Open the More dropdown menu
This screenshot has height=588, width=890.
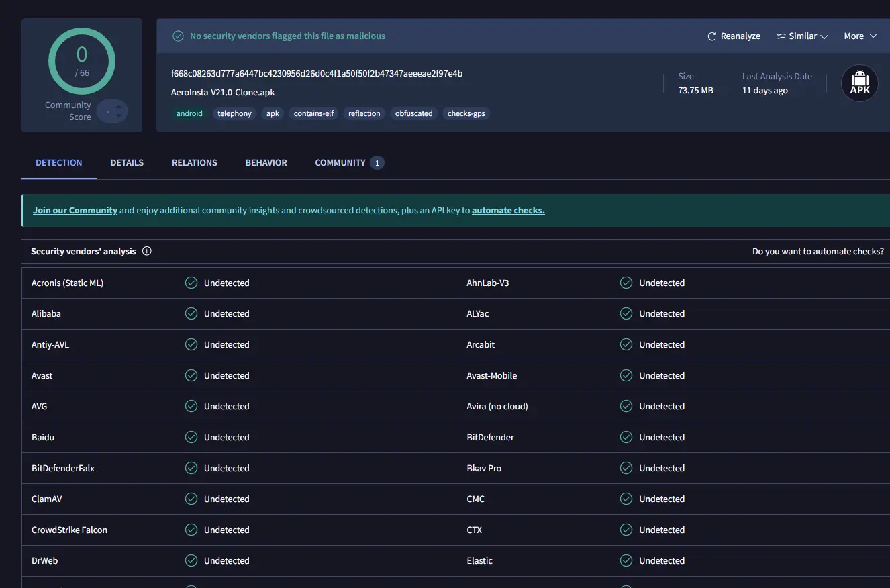[860, 36]
